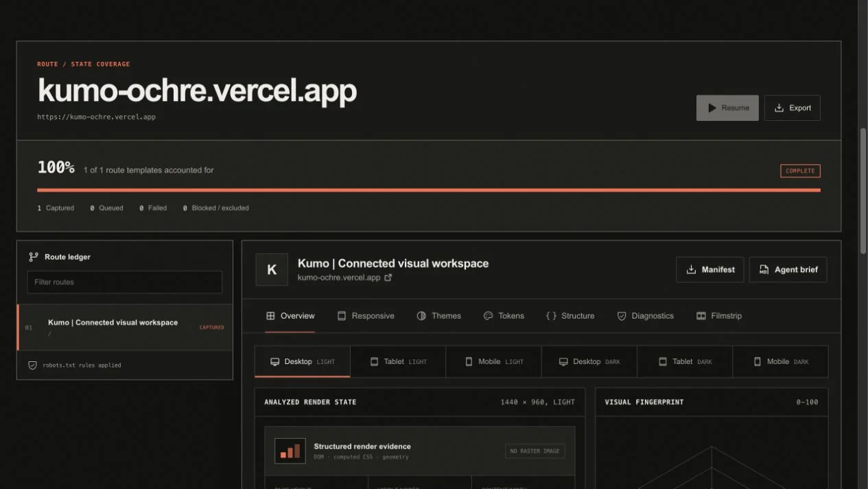868x489 pixels.
Task: Select the Kumo route ledger entry
Action: click(125, 328)
